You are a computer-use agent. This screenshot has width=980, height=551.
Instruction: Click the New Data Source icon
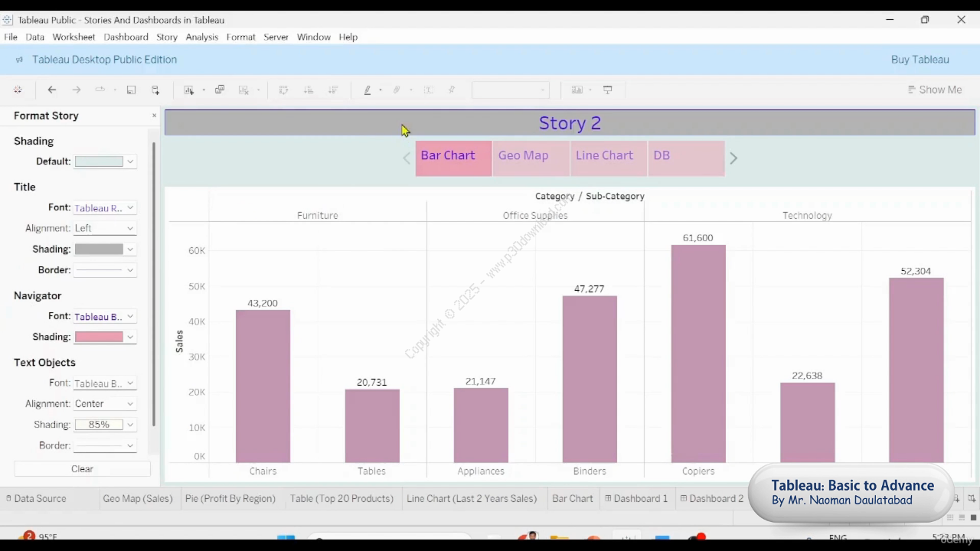click(x=155, y=90)
